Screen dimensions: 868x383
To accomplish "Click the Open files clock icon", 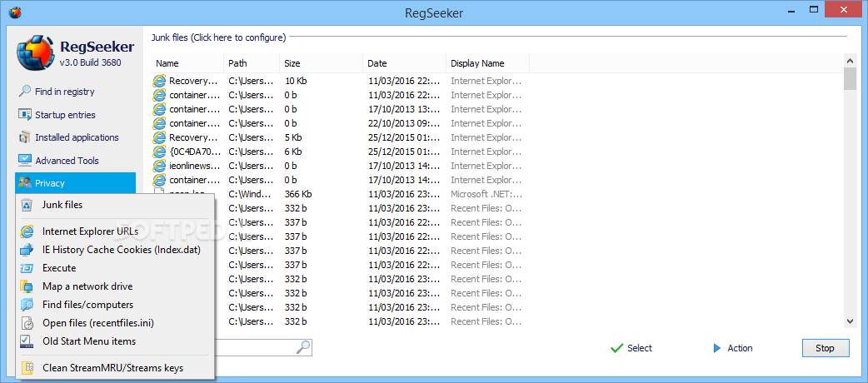I will [x=27, y=323].
